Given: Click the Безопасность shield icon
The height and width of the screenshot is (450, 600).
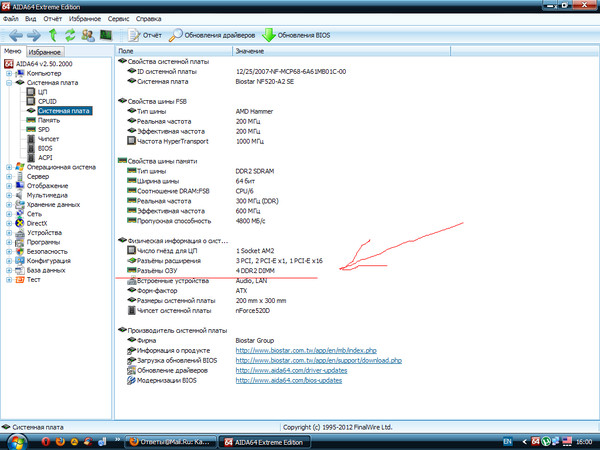Looking at the screenshot, I should point(20,251).
